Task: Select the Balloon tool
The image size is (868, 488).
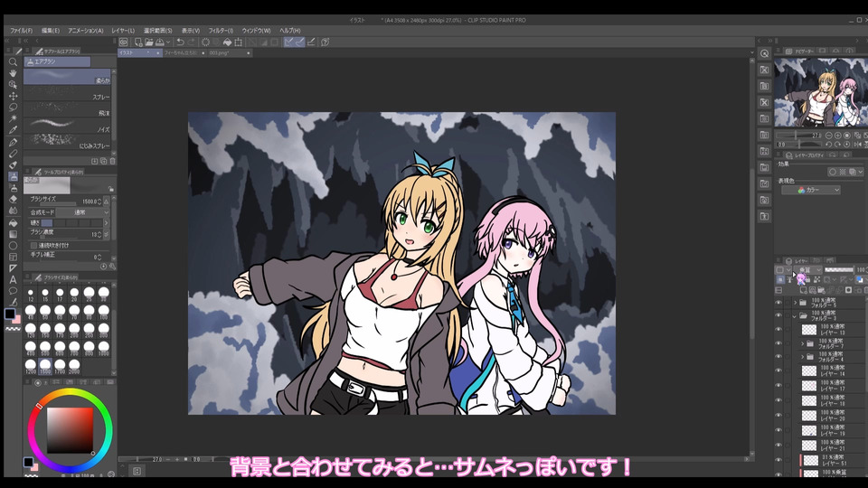Action: coord(13,291)
